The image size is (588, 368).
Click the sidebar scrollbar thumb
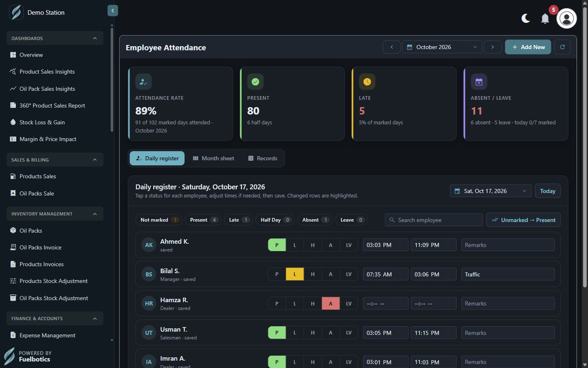(112, 80)
